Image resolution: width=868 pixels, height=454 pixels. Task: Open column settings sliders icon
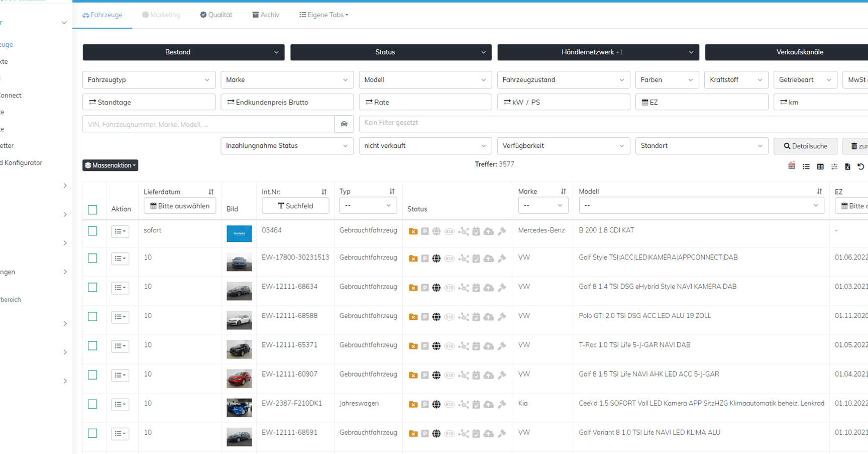point(834,166)
